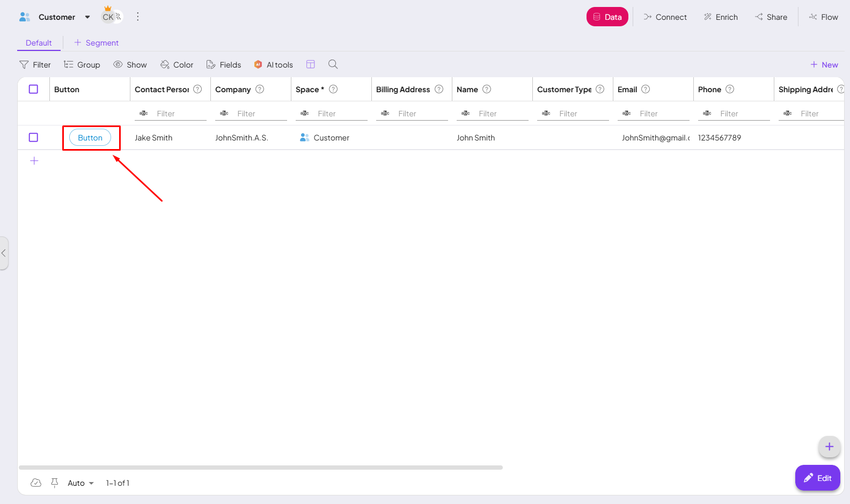Screen dimensions: 850x504
Task: Add a new Segment tab
Action: pos(97,43)
